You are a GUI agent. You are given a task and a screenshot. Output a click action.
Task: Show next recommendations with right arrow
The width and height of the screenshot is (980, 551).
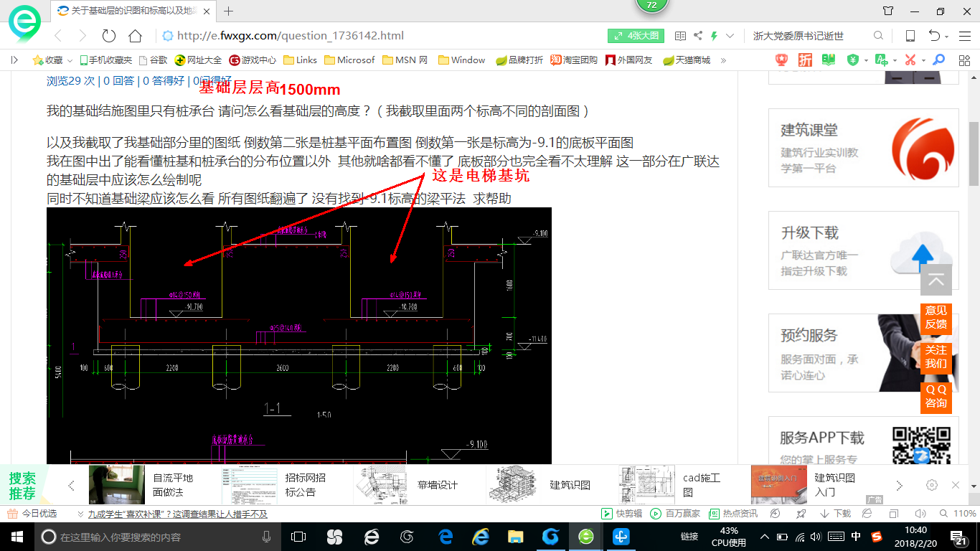coord(900,486)
